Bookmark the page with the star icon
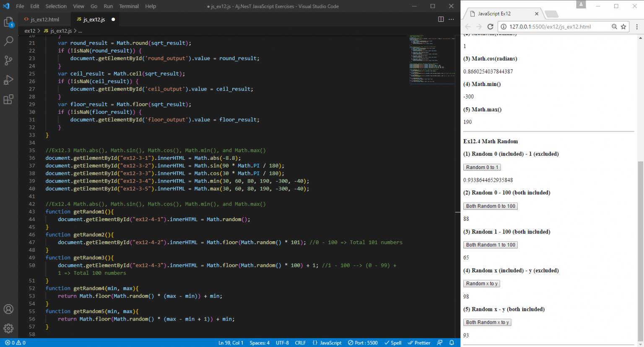Image resolution: width=644 pixels, height=347 pixels. pos(623,26)
